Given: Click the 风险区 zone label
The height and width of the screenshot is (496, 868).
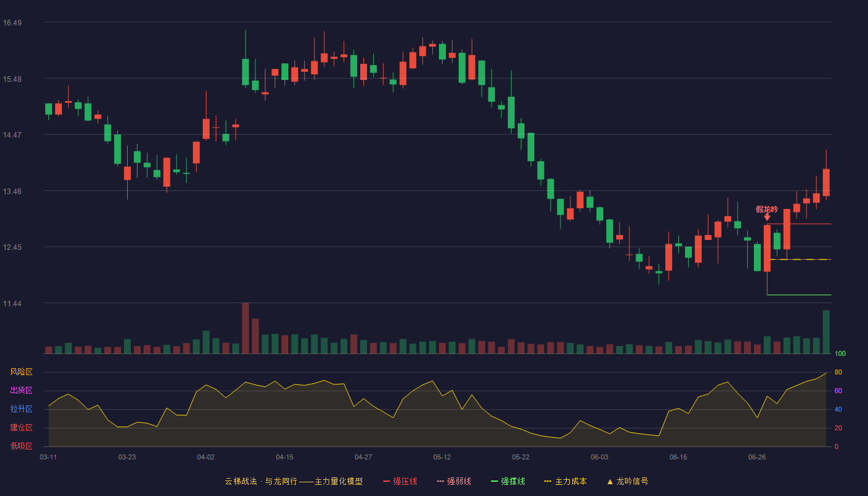Looking at the screenshot, I should pyautogui.click(x=21, y=372).
